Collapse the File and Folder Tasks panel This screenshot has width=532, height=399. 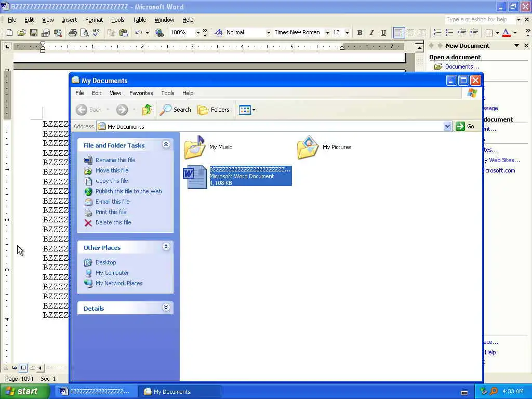click(x=166, y=144)
